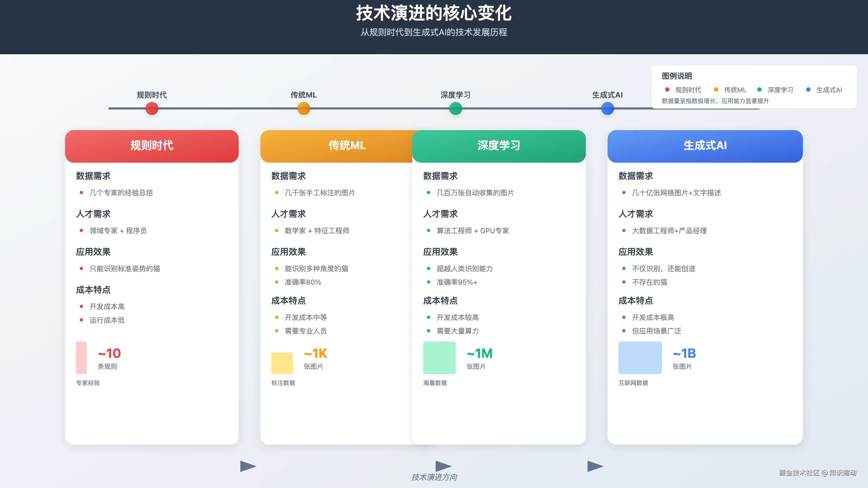Click the light blue ~1B data block
The image size is (868, 488).
(x=640, y=358)
